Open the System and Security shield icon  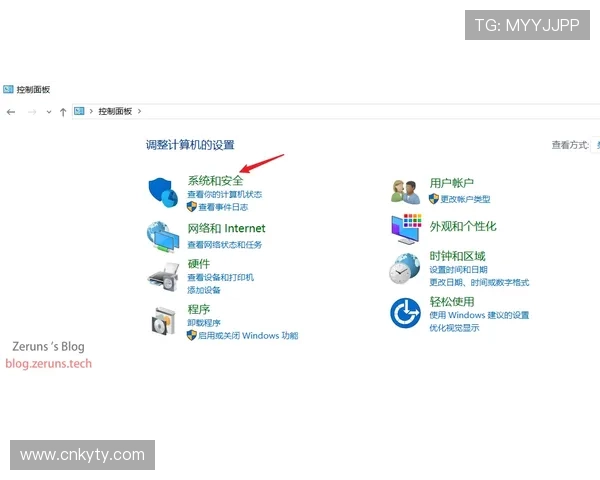pyautogui.click(x=163, y=193)
